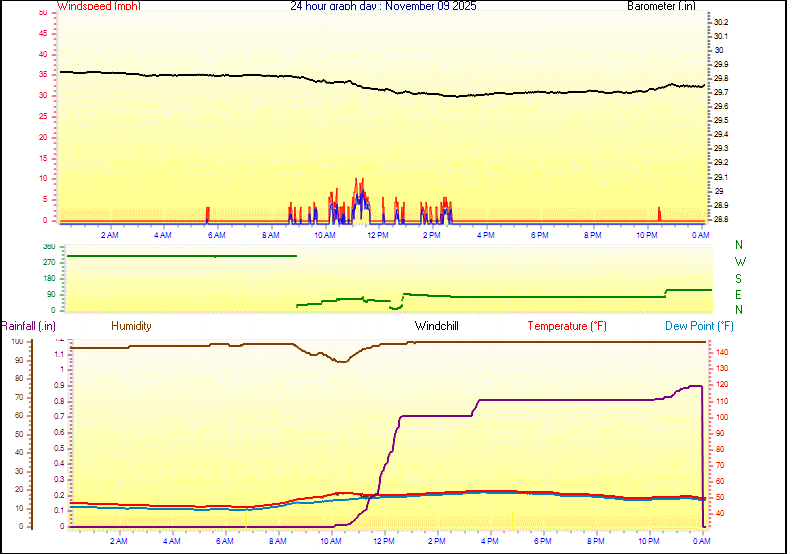Click the E wind direction letter
The width and height of the screenshot is (798, 554).
739,294
